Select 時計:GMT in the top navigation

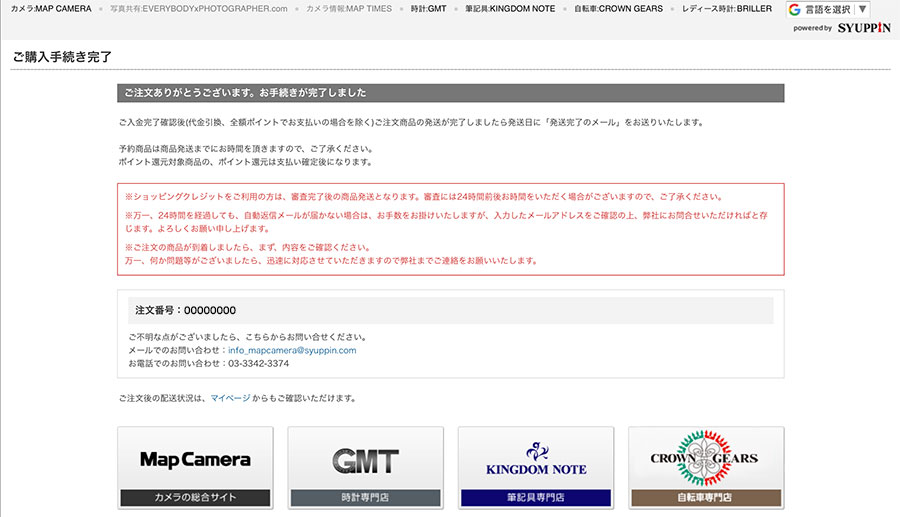(428, 9)
